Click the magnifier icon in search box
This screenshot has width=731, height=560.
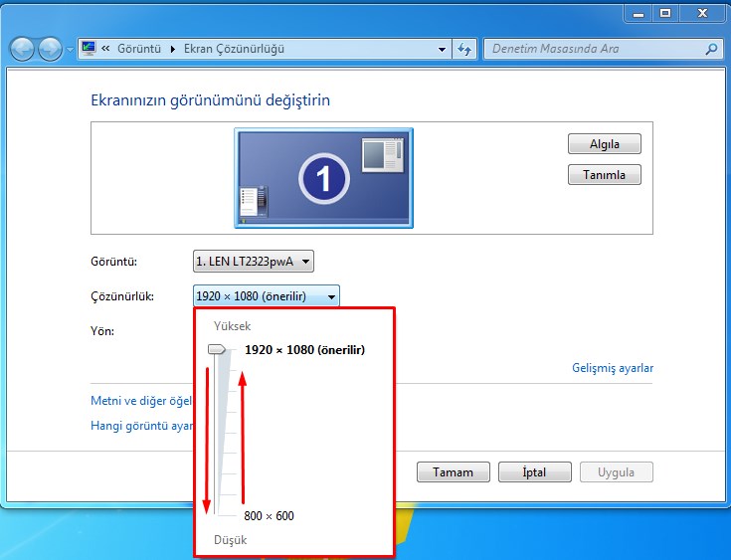pyautogui.click(x=711, y=49)
